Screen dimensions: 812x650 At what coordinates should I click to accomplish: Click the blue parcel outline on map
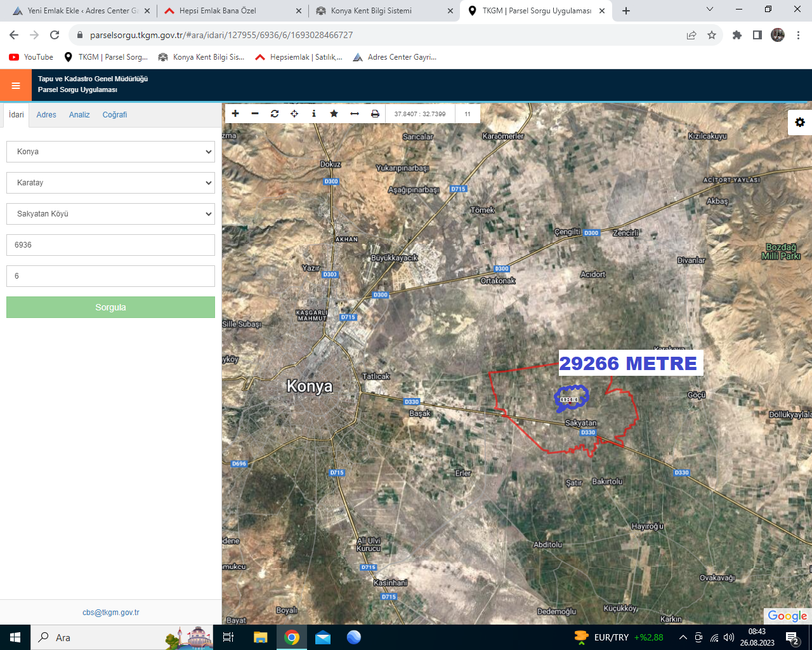[x=571, y=398]
